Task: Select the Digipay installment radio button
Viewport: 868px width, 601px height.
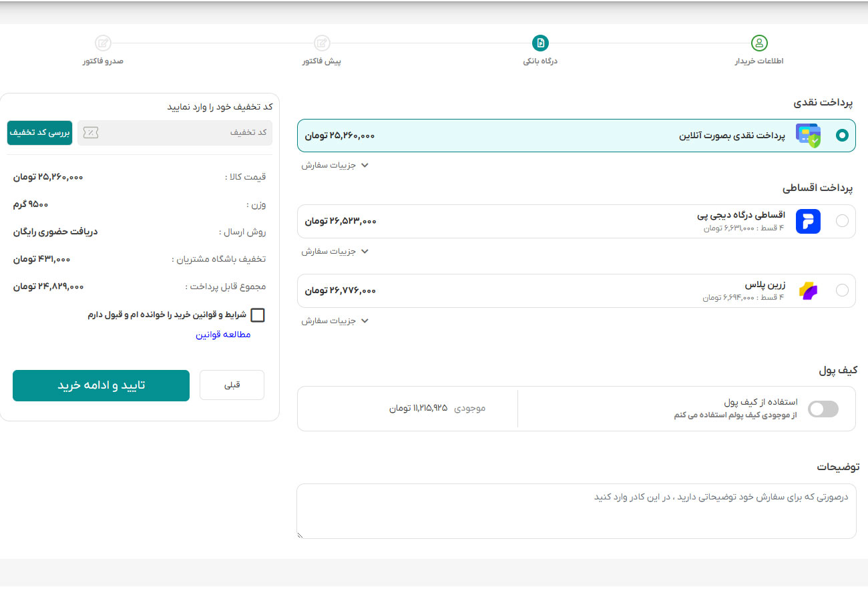Action: click(842, 221)
